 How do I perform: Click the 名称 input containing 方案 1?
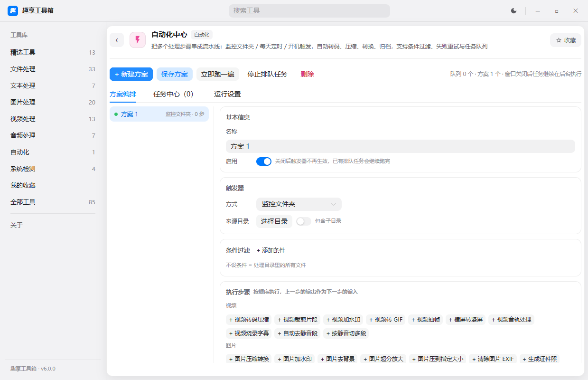click(x=400, y=146)
